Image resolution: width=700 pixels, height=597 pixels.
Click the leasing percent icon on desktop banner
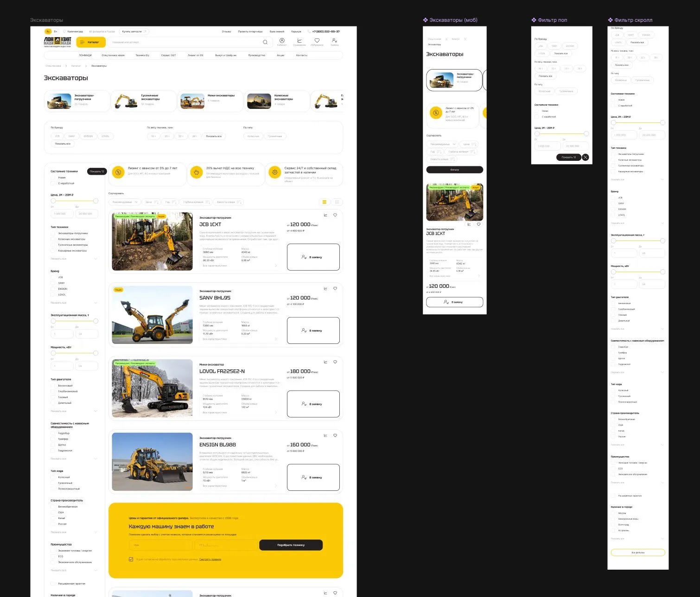118,172
